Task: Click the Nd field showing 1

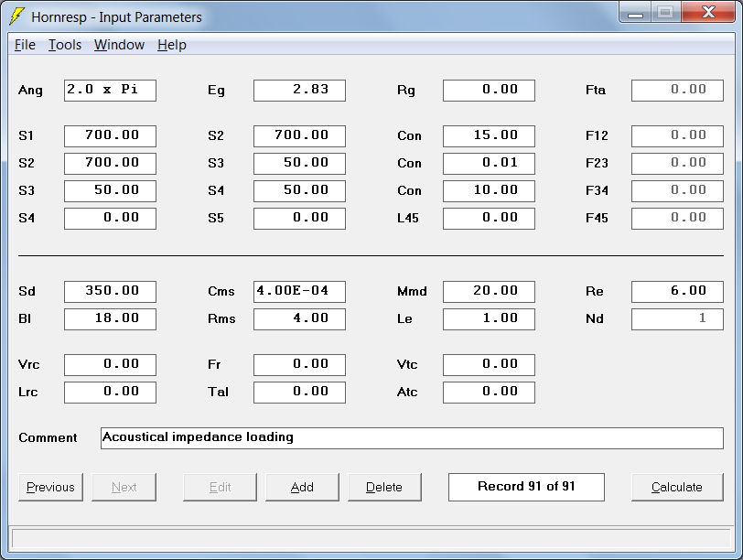Action: click(678, 319)
